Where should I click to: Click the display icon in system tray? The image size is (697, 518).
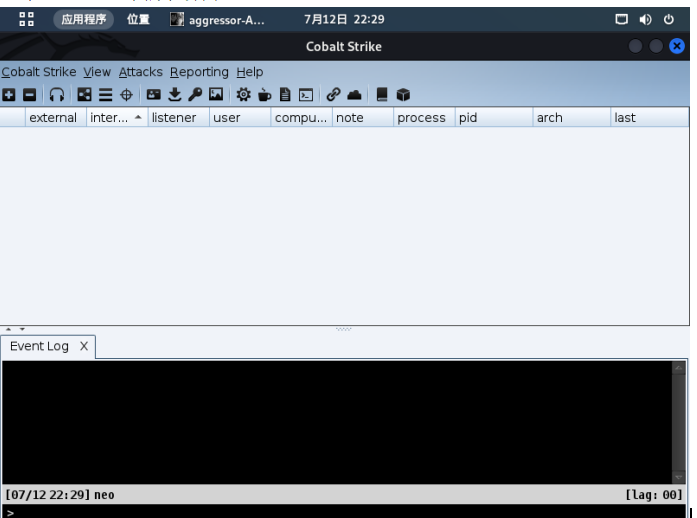click(x=621, y=20)
